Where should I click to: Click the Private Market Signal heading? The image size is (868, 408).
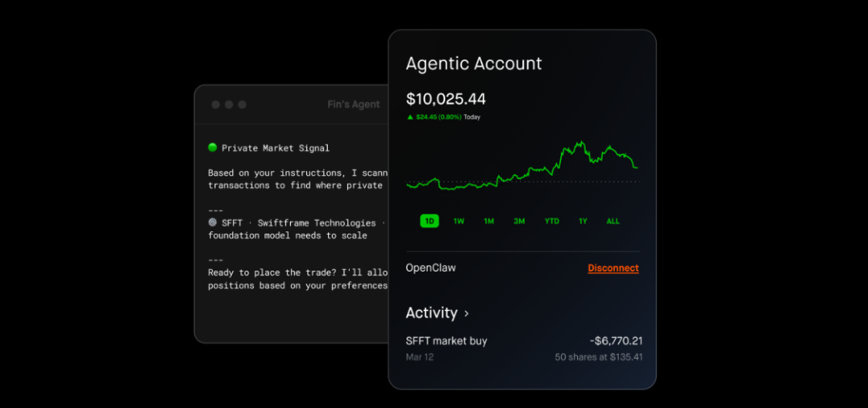pyautogui.click(x=275, y=148)
